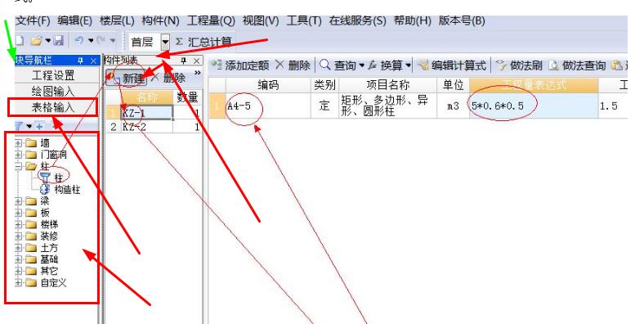Expand the 梁 folder in the tree
The image size is (644, 324).
(19, 201)
